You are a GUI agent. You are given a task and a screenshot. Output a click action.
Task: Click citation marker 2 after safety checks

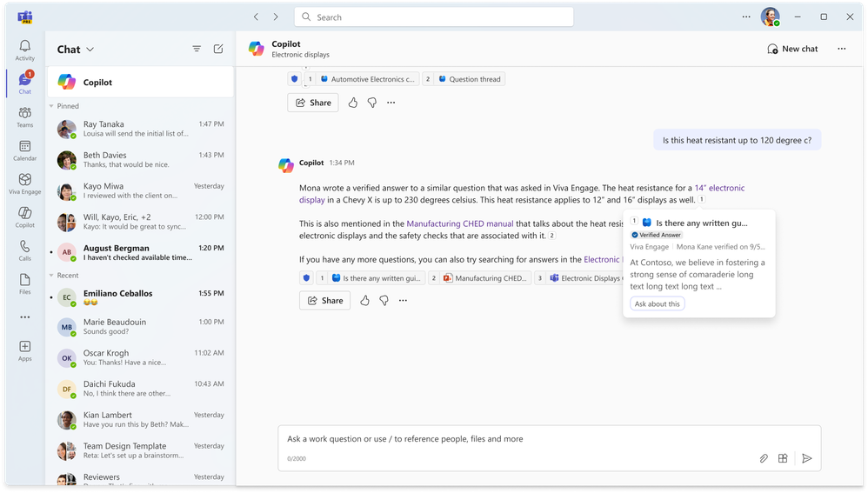[x=552, y=235]
